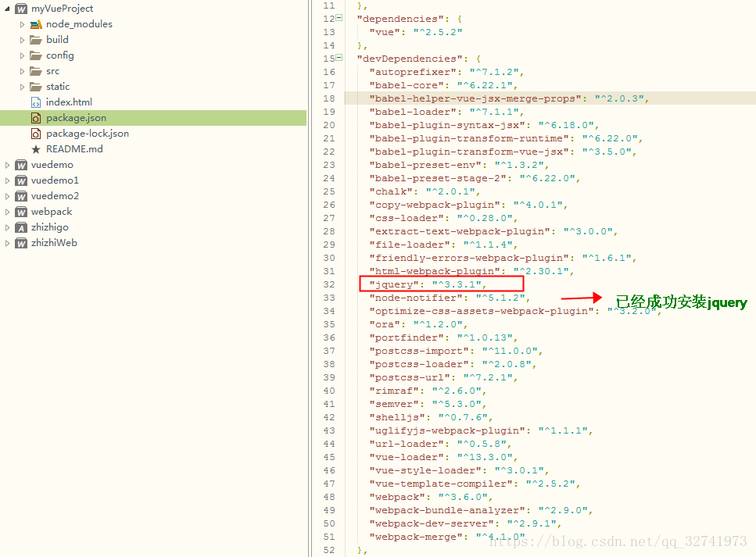Click the myVueProject project icon
756x557 pixels.
pyautogui.click(x=21, y=9)
